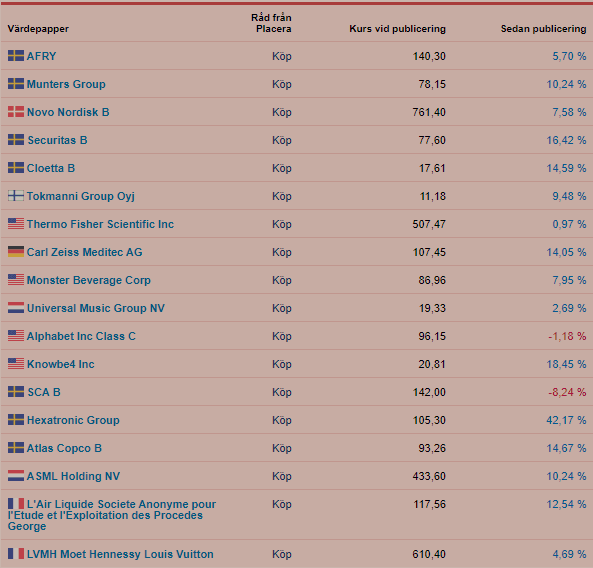Screen dimensions: 593x568
Task: Select the Alphabet Inc Class C link
Action: [x=81, y=336]
